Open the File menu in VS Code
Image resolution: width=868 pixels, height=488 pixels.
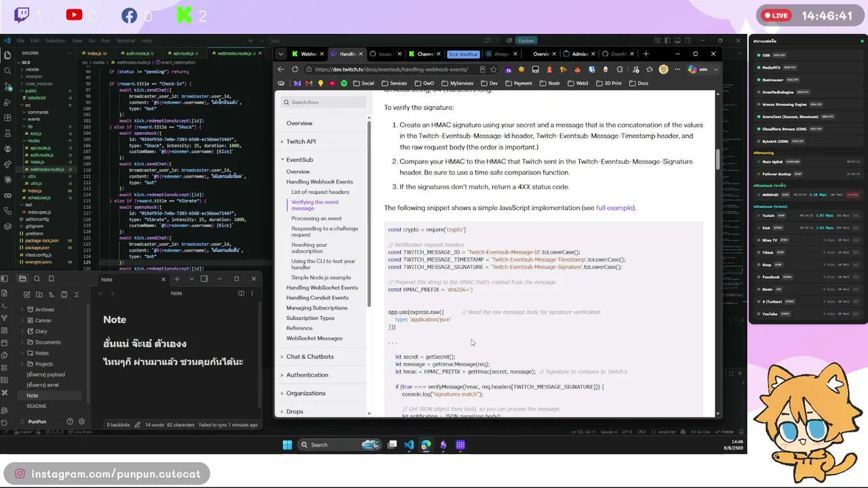click(20, 41)
